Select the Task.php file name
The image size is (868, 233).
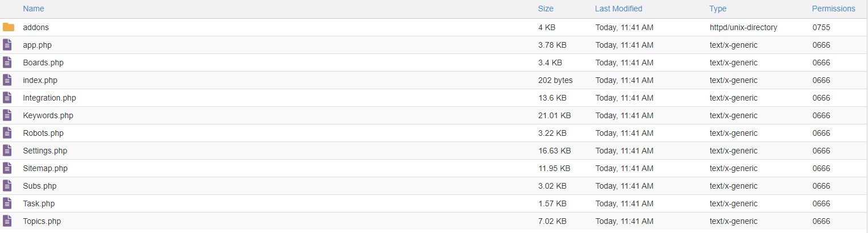point(39,203)
